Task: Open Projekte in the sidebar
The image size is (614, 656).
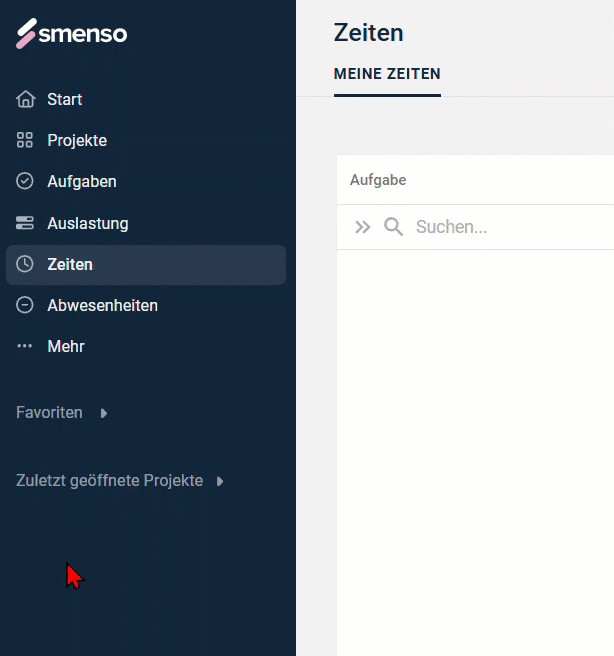Action: tap(77, 141)
